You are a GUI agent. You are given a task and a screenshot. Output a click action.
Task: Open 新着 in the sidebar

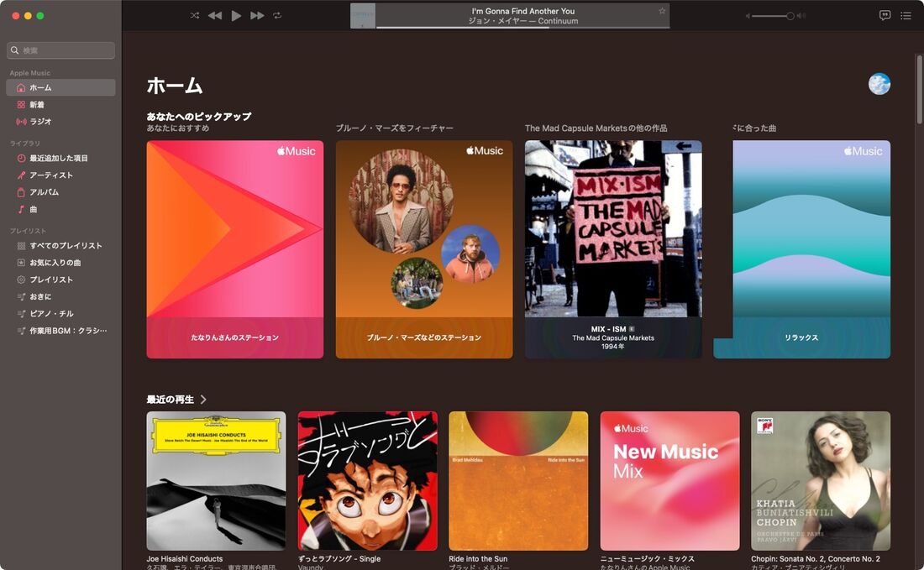coord(60,105)
